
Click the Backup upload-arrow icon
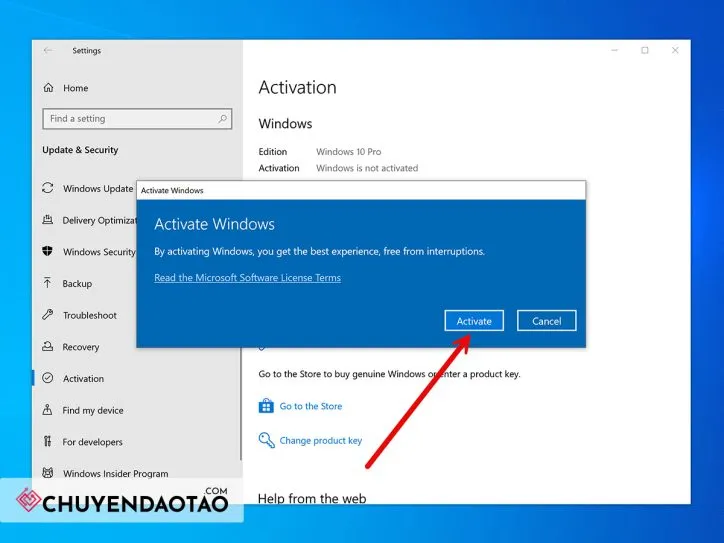[x=48, y=283]
